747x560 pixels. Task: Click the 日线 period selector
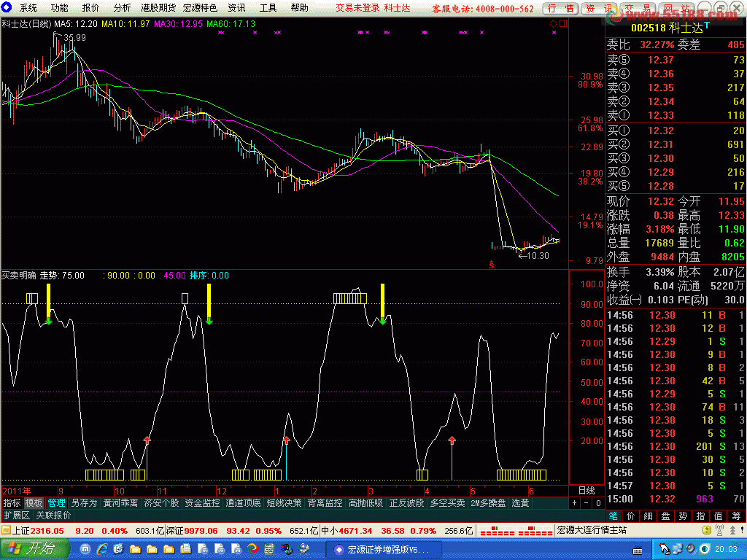coord(587,491)
